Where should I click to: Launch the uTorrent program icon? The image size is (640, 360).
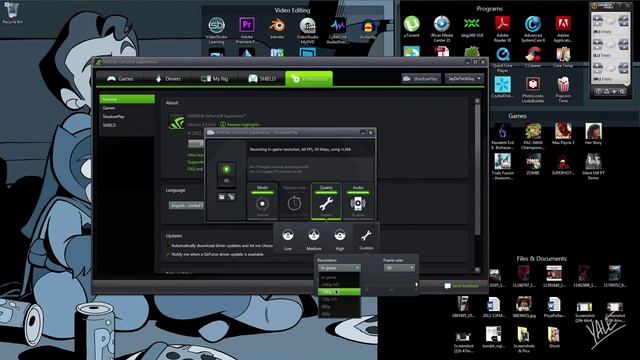click(411, 27)
